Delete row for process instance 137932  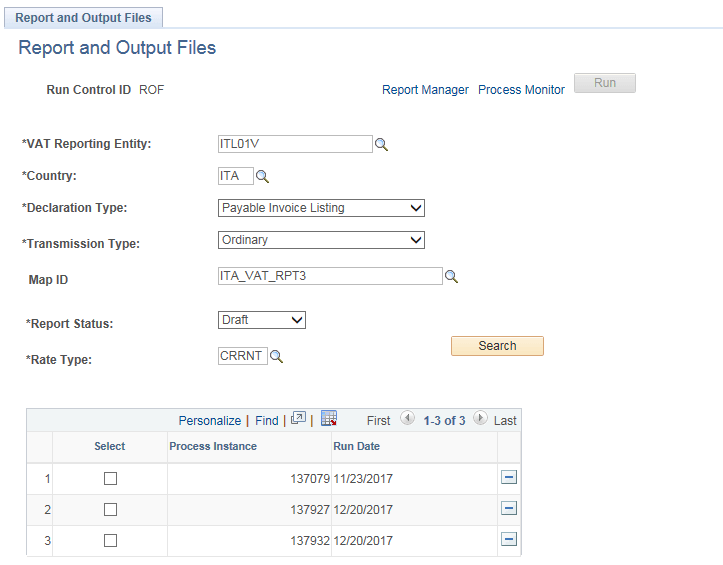pos(509,539)
